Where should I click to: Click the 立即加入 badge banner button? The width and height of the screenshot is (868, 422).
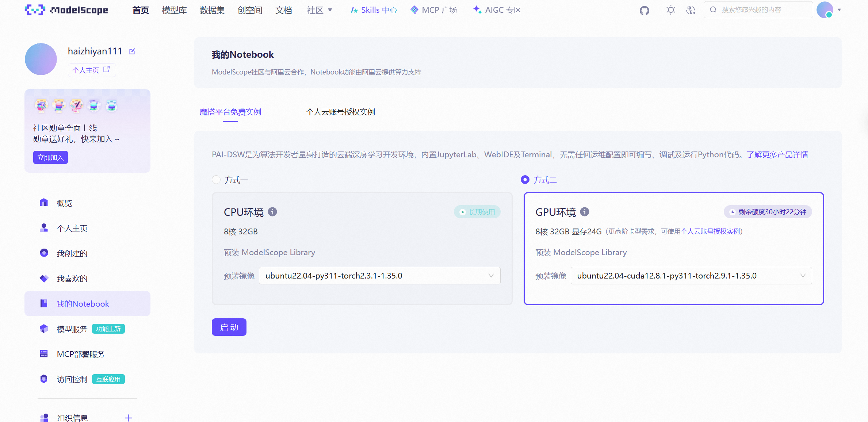(50, 157)
